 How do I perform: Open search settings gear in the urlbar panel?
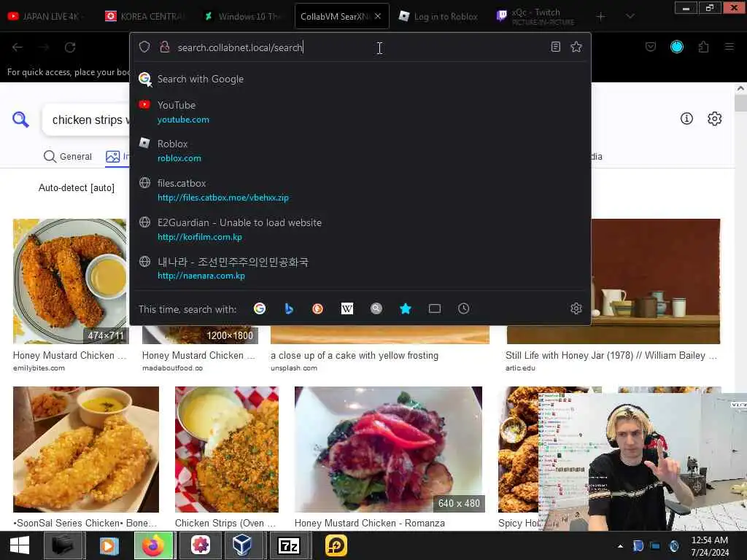pyautogui.click(x=576, y=308)
